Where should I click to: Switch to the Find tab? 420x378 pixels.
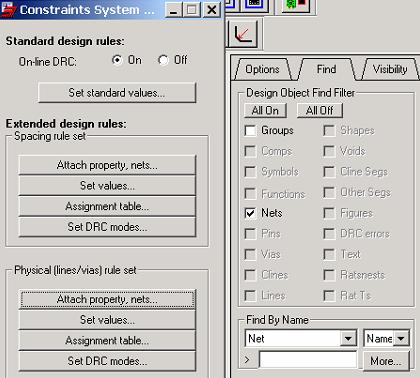[326, 69]
